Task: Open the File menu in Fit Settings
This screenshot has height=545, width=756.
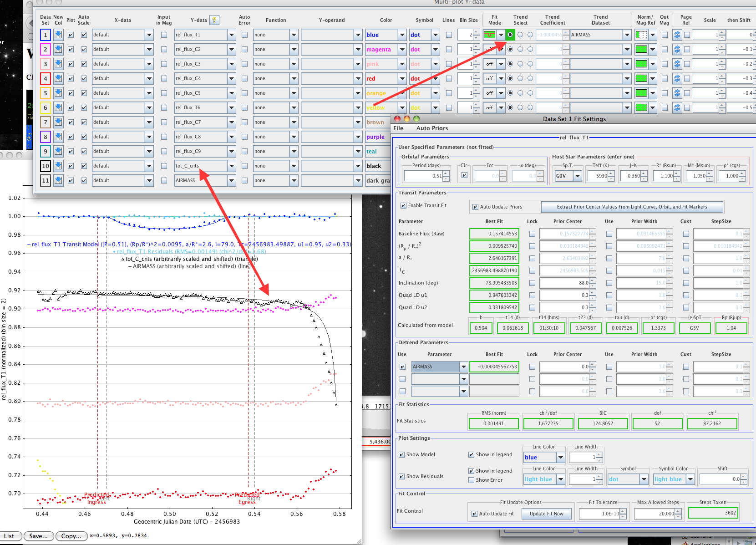Action: tap(398, 128)
